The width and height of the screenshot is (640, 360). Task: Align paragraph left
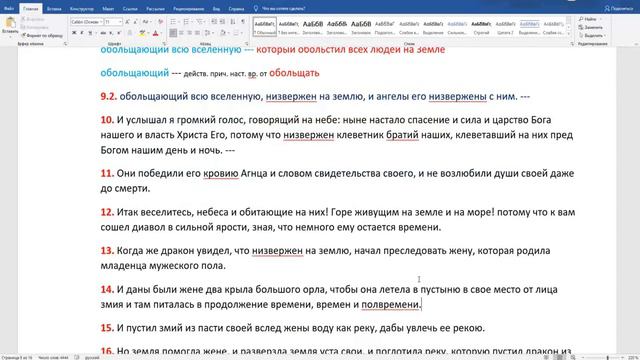pos(173,33)
